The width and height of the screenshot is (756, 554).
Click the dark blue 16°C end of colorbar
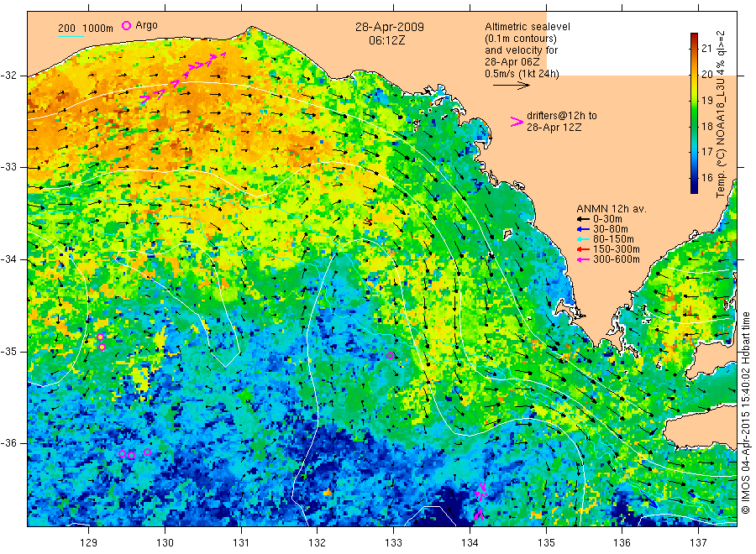694,186
